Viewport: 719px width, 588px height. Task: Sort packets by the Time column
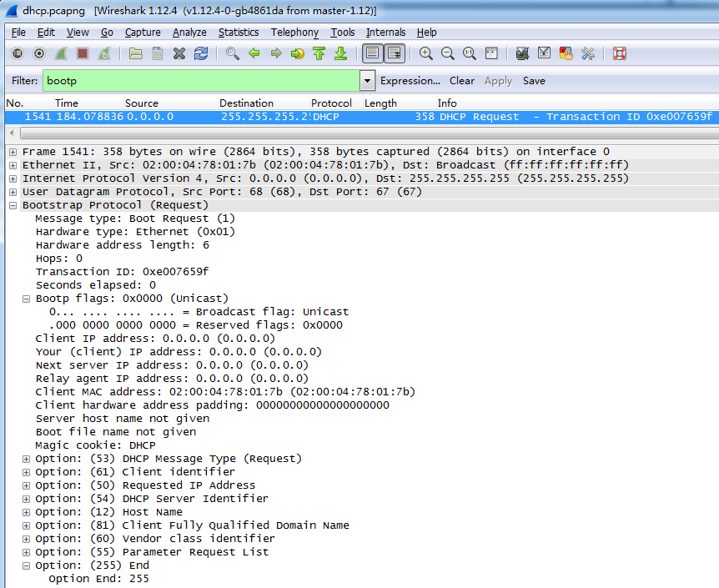coord(88,103)
